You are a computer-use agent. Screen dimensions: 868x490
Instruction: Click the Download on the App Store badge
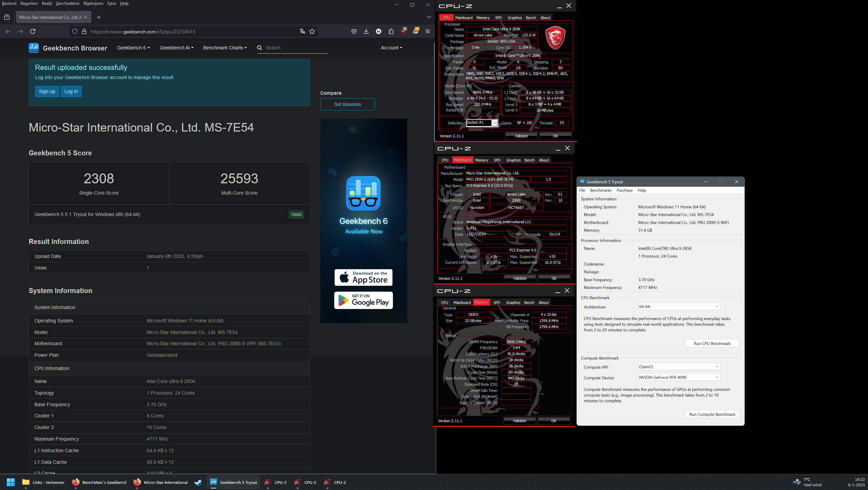[363, 277]
